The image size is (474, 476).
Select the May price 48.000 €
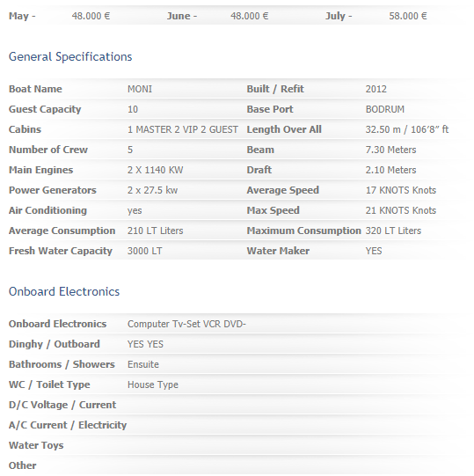click(x=91, y=16)
